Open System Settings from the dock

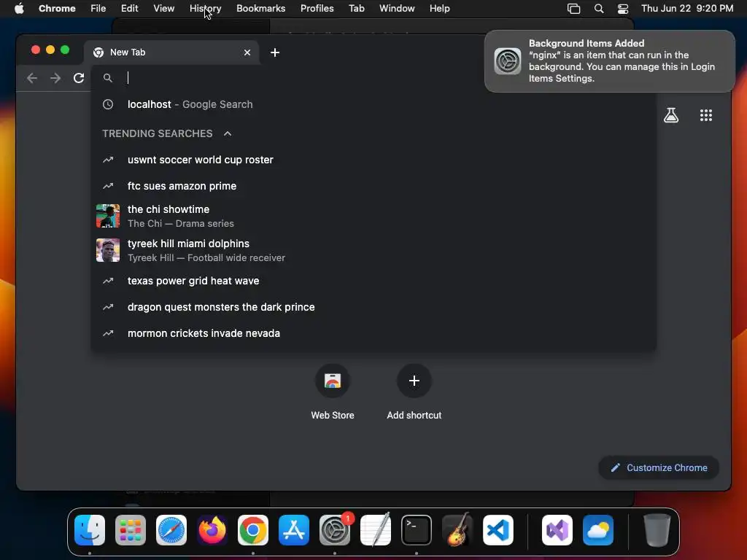[x=335, y=530]
